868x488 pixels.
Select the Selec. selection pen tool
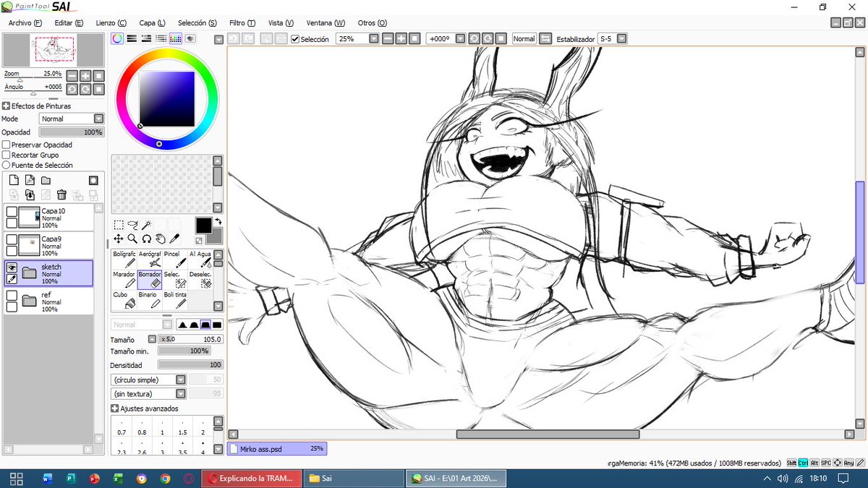174,279
